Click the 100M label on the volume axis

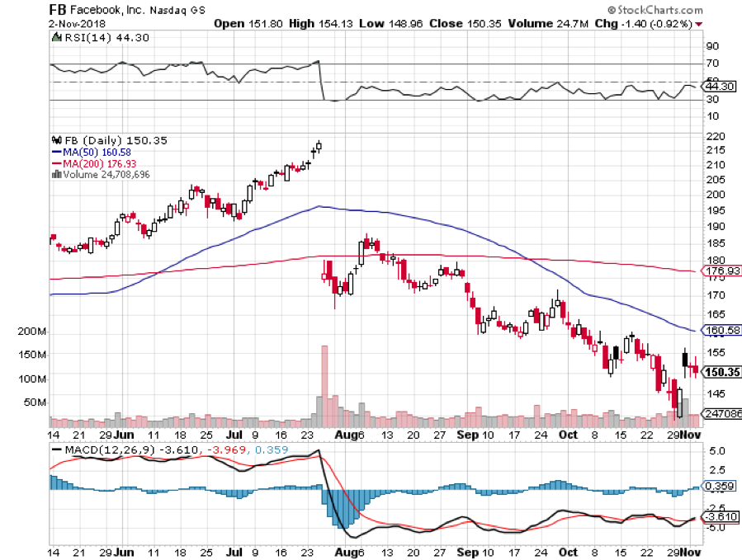coord(31,379)
